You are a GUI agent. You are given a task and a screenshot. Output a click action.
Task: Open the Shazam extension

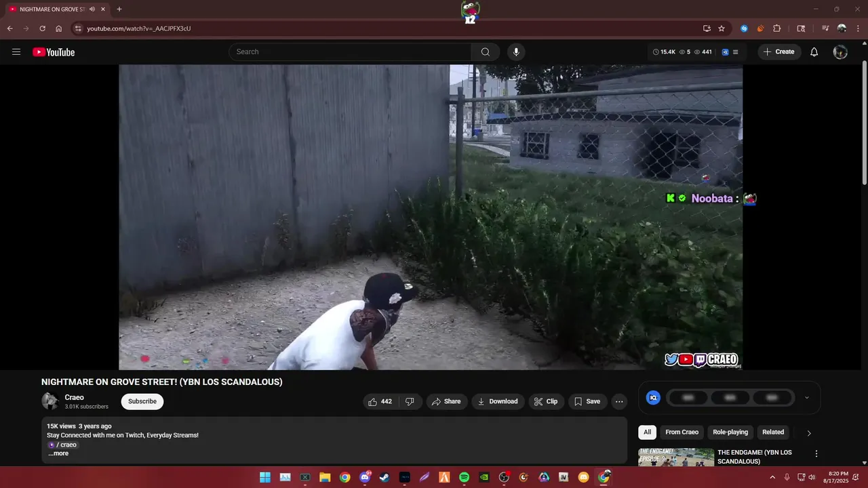[744, 28]
